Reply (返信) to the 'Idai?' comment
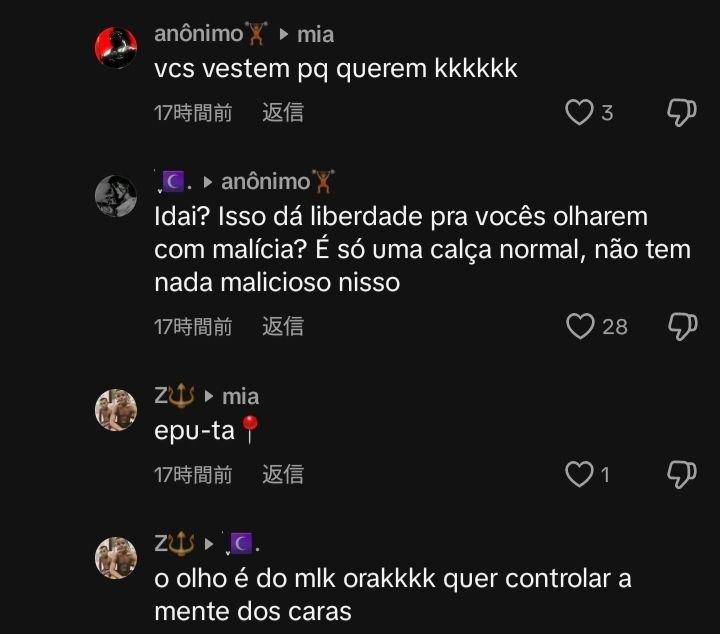Image resolution: width=720 pixels, height=634 pixels. tap(283, 326)
